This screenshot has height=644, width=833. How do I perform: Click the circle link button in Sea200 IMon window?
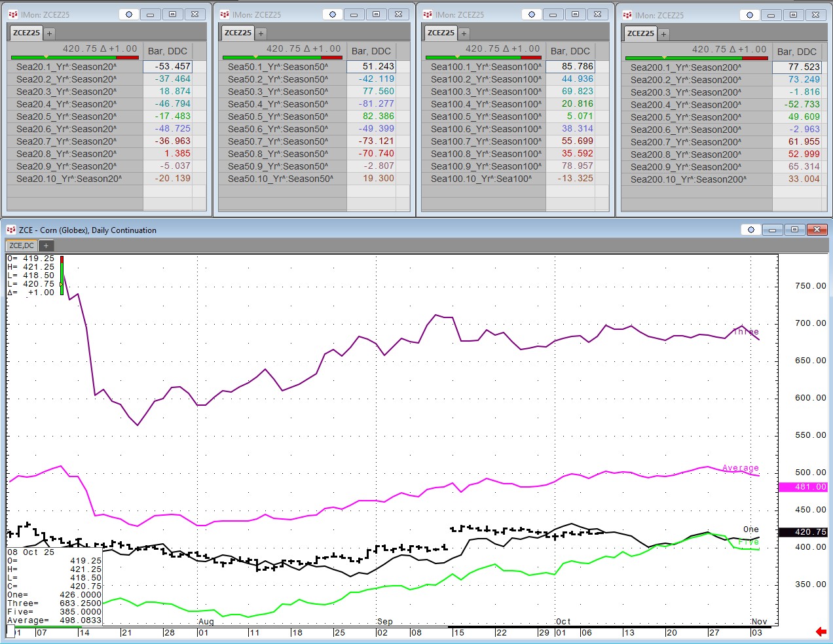pos(750,15)
